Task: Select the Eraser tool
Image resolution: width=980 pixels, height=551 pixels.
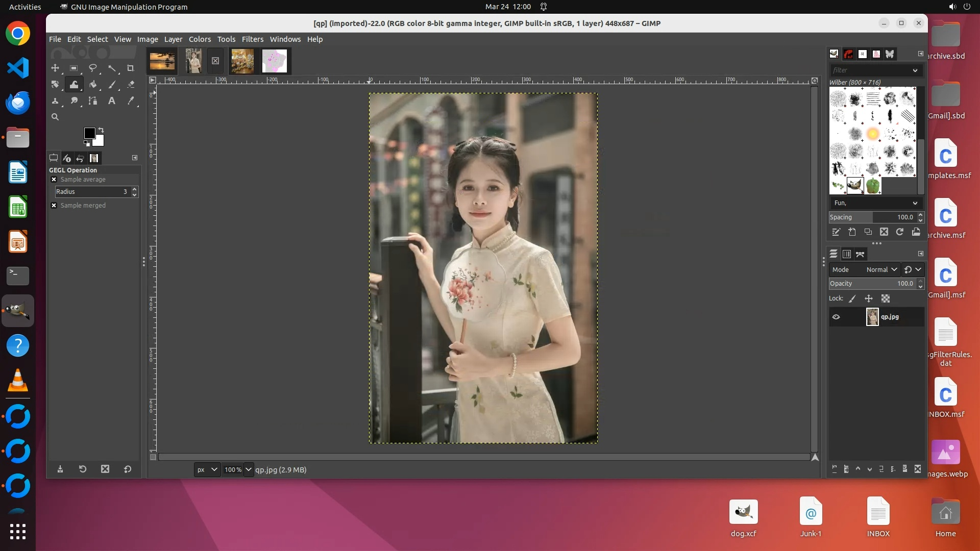Action: coord(131,84)
